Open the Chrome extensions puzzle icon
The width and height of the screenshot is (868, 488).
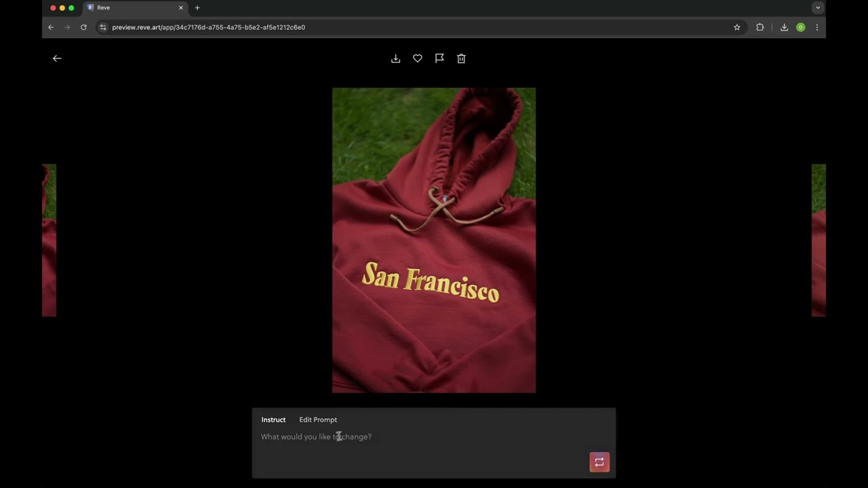759,27
